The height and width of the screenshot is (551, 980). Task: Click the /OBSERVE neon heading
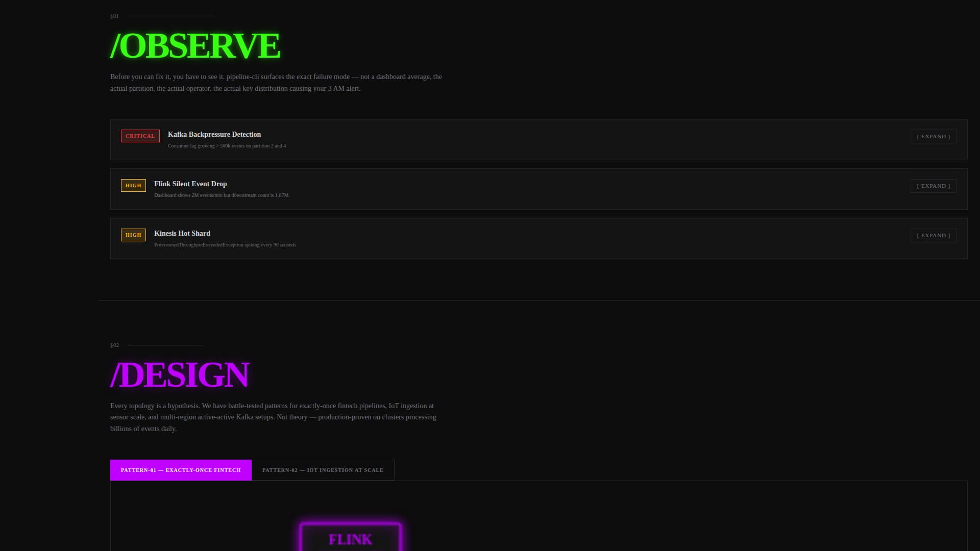coord(195,45)
